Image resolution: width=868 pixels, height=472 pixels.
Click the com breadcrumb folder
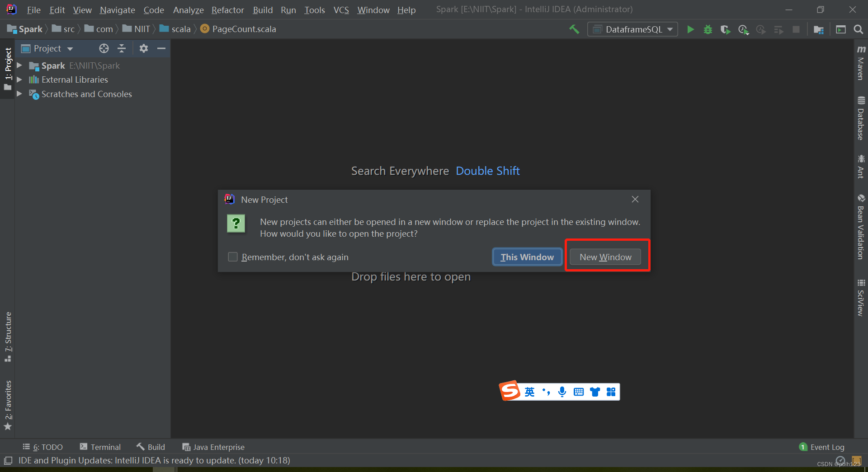(x=99, y=29)
